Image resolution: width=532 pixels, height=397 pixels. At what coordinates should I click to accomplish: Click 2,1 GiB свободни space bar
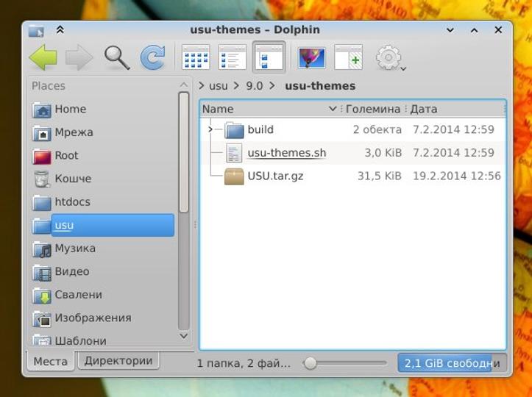click(x=452, y=363)
